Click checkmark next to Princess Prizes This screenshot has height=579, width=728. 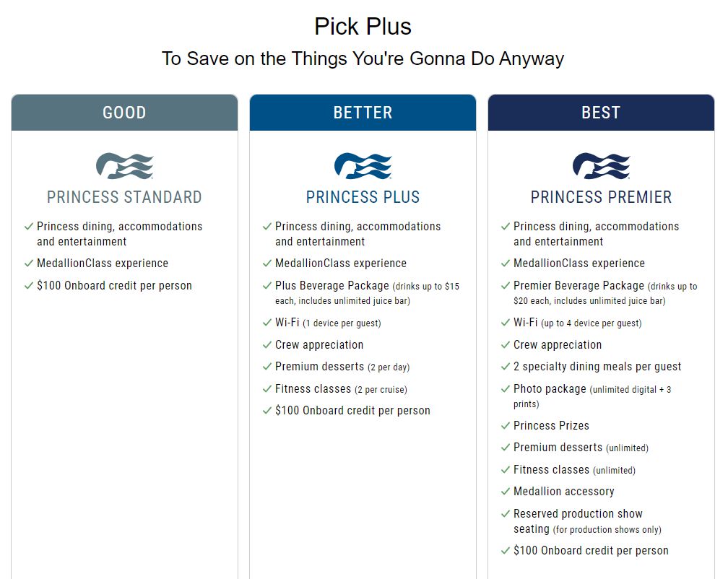[x=506, y=425]
